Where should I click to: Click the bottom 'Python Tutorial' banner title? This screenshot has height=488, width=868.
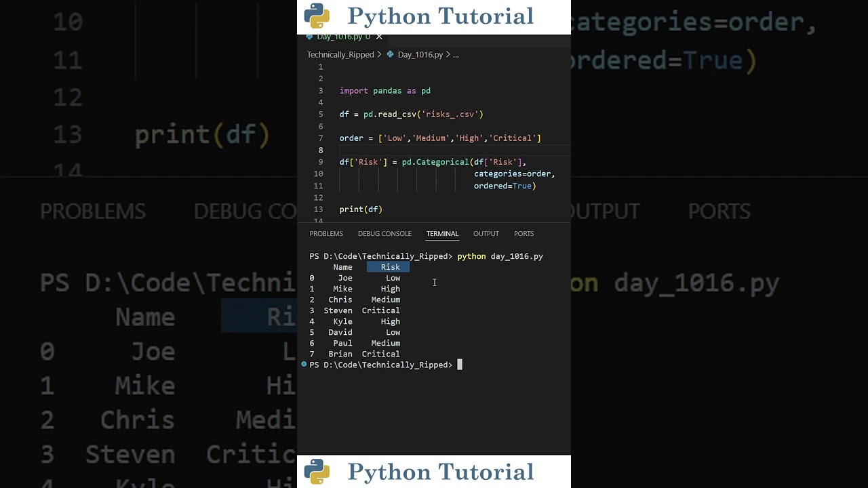[x=441, y=472]
